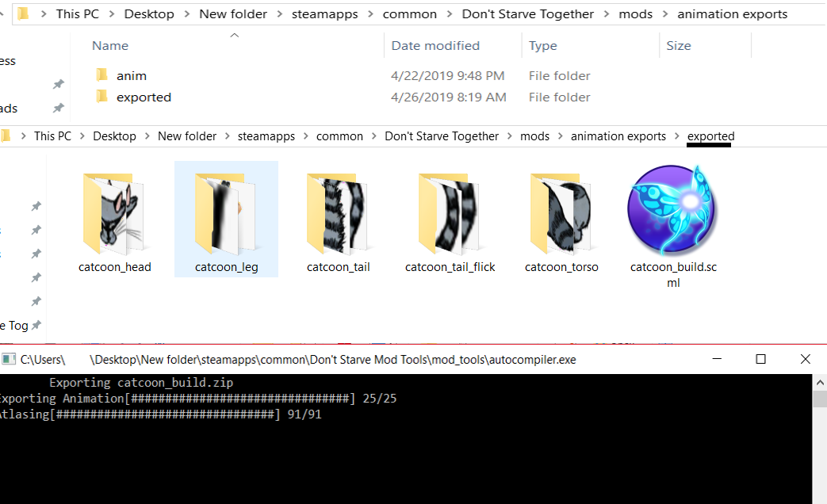This screenshot has width=827, height=504.
Task: Select the catcoon_leg folder icon
Action: pyautogui.click(x=225, y=214)
